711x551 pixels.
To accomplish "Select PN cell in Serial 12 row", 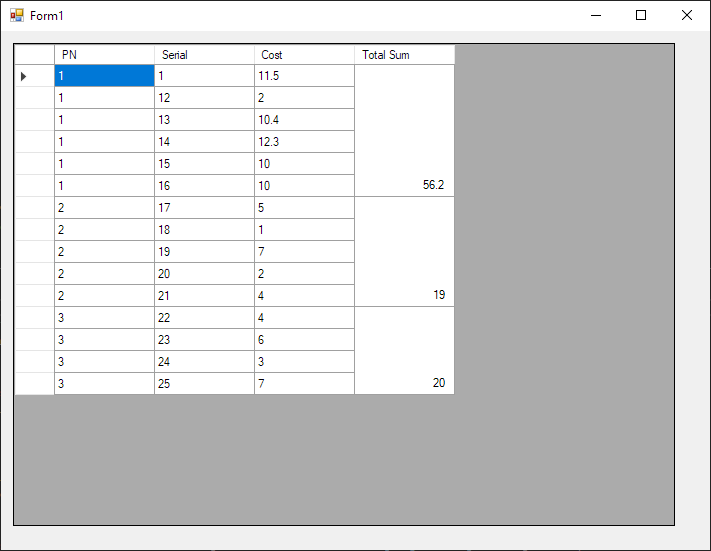I will coord(104,98).
